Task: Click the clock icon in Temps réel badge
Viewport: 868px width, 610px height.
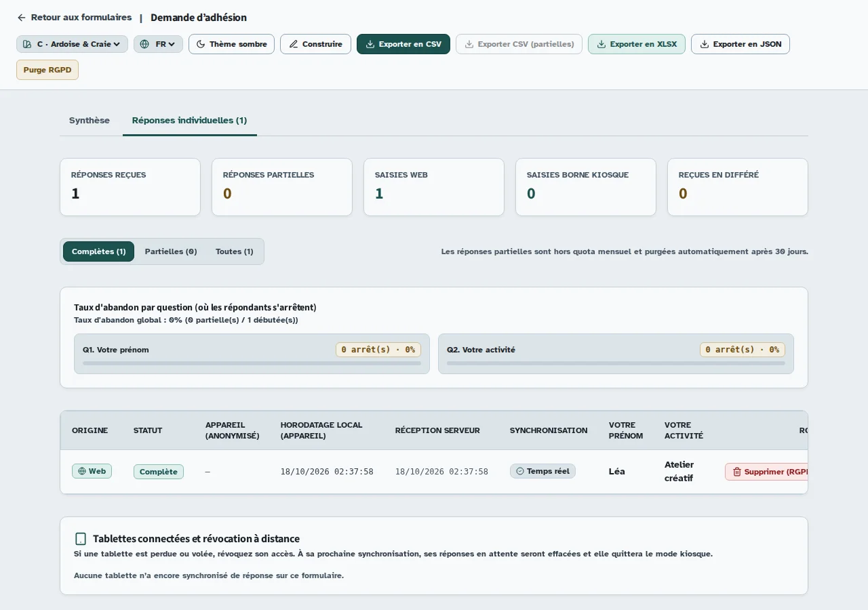Action: click(x=520, y=471)
